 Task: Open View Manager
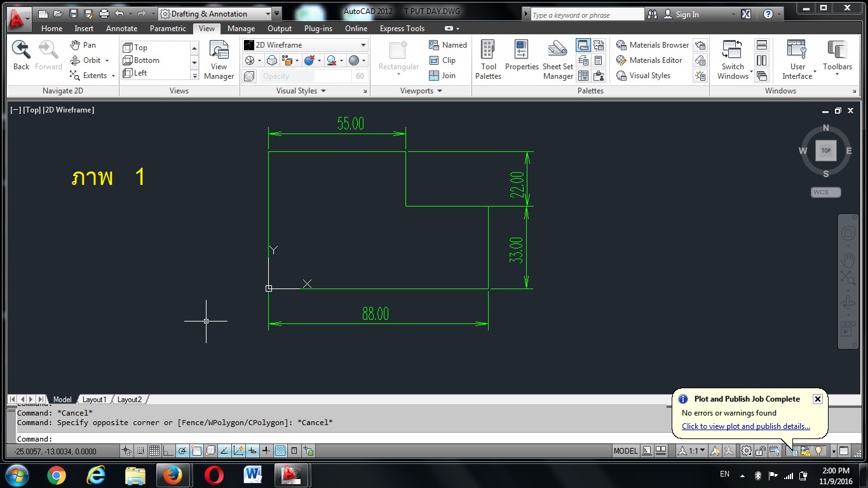[x=219, y=60]
